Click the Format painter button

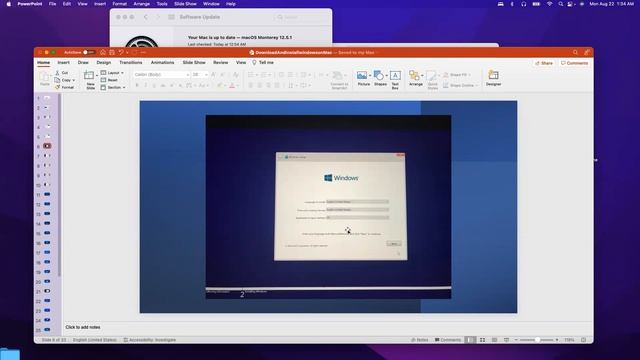(x=64, y=87)
